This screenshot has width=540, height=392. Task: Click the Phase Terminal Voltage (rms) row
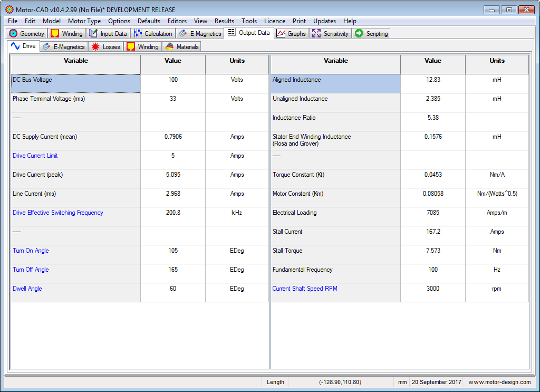(x=140, y=102)
